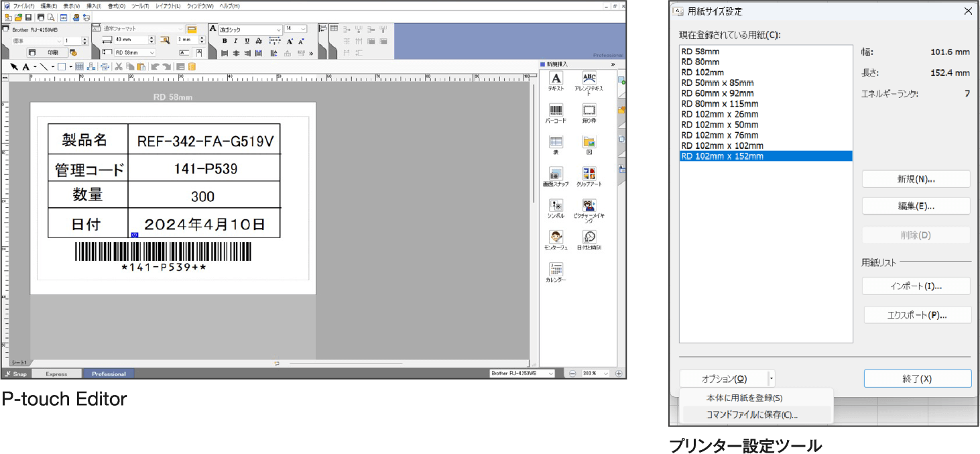Insert a symbol using the シンボル icon
Viewport: 980px width, 454px height.
point(556,207)
